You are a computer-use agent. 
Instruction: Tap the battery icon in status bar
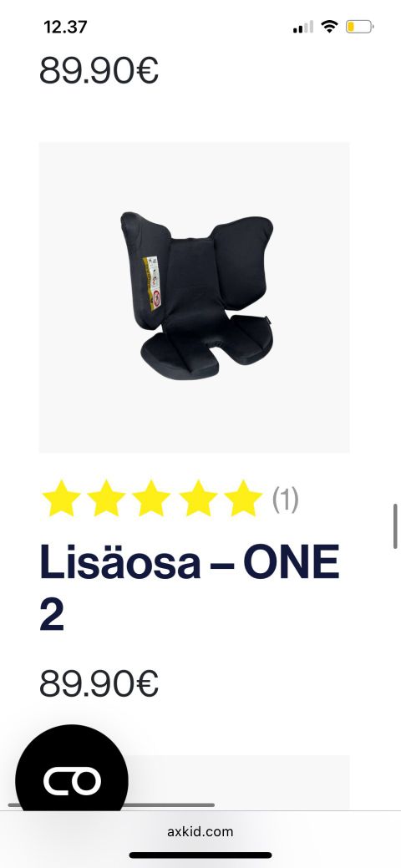[359, 27]
